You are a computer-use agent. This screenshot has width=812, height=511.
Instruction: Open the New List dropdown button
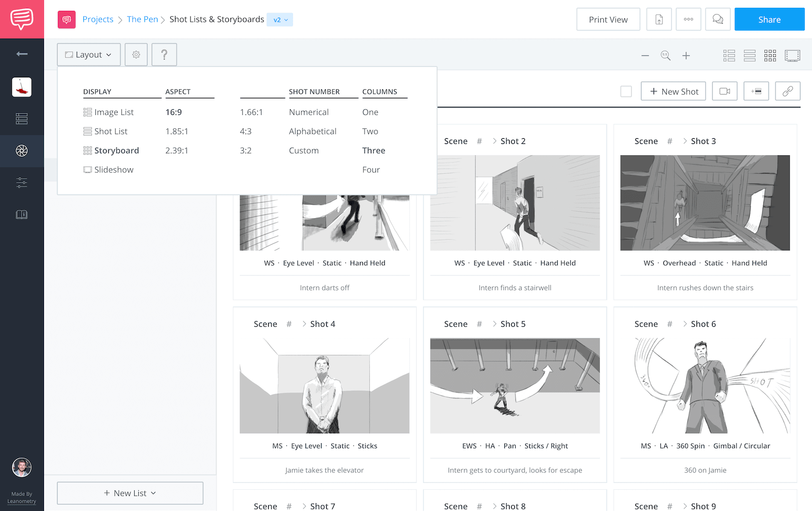tap(130, 493)
